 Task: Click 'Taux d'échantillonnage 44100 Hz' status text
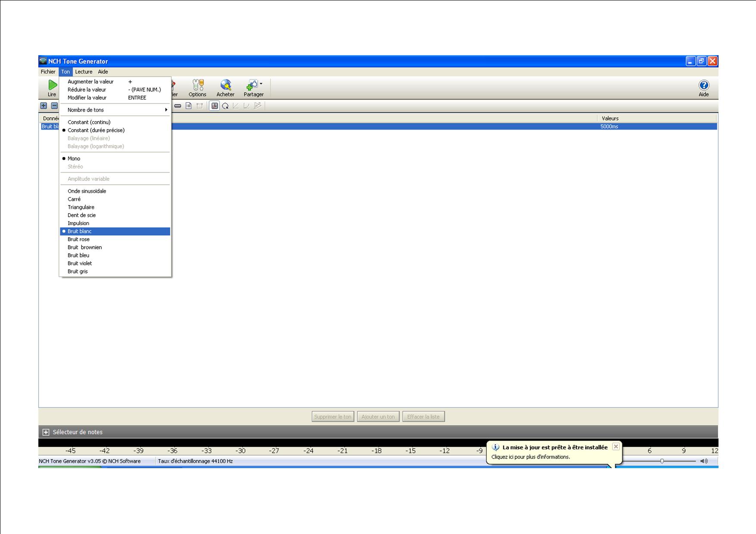point(195,461)
